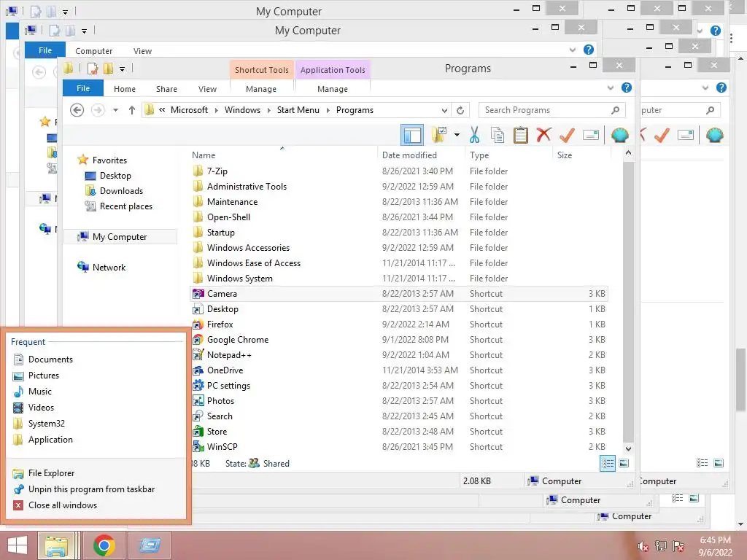Screen dimensions: 747x560
Task: Select My Computer in navigation pane
Action: coord(120,237)
